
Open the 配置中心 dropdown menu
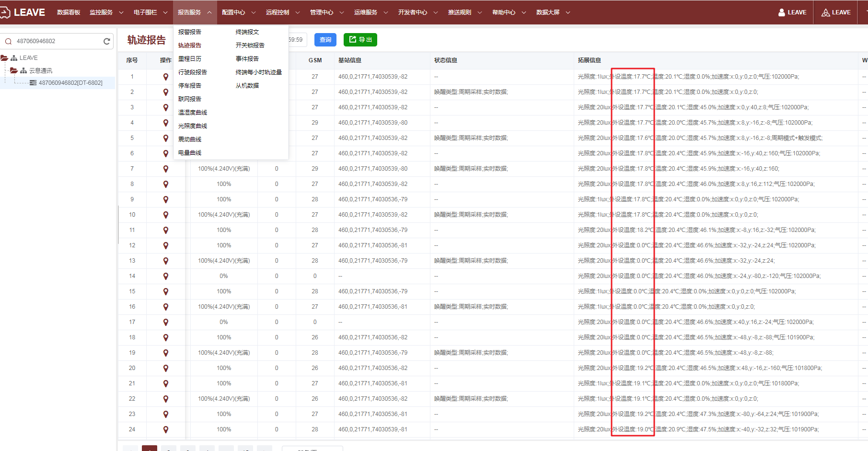(239, 12)
